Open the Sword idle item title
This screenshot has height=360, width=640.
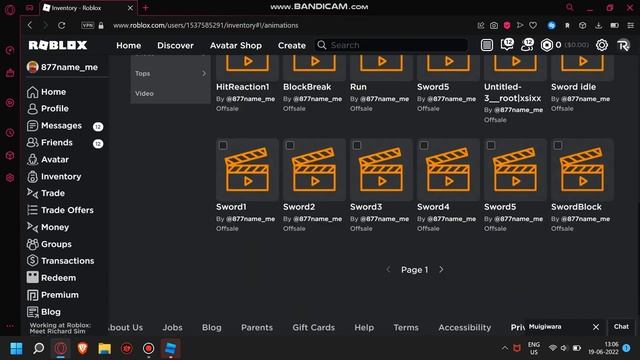(x=573, y=87)
